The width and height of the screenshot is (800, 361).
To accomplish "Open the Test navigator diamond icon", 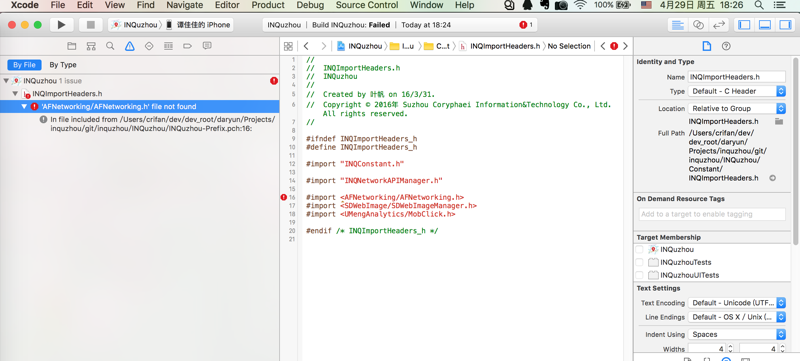I will 149,46.
